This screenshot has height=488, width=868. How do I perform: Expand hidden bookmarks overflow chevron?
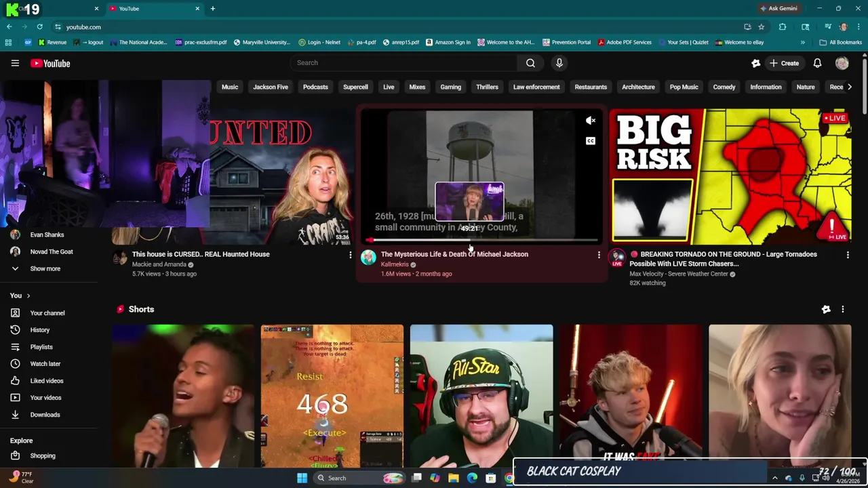(803, 42)
